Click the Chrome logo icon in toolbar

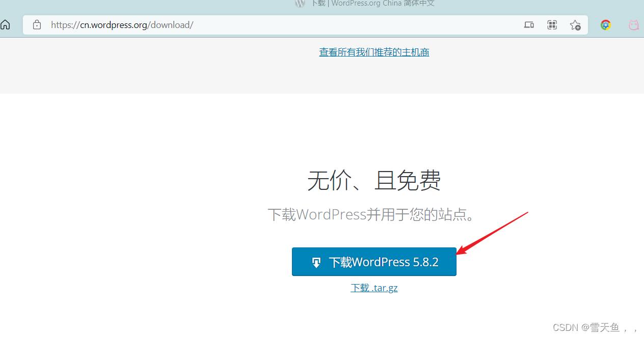point(605,25)
